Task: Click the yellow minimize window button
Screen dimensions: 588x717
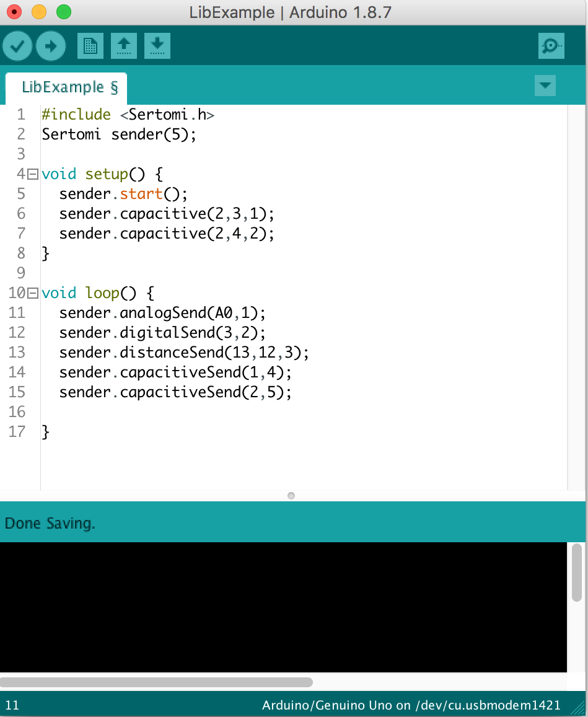Action: tap(38, 12)
